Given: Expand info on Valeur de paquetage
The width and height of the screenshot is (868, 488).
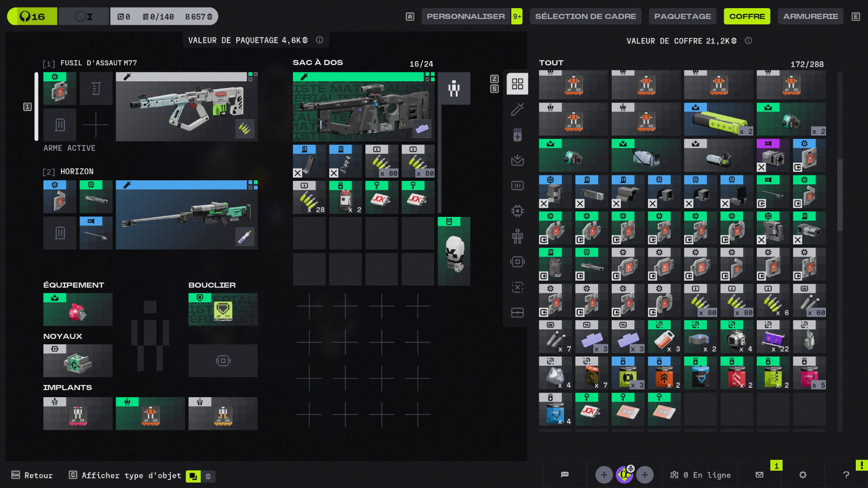Looking at the screenshot, I should pyautogui.click(x=320, y=40).
